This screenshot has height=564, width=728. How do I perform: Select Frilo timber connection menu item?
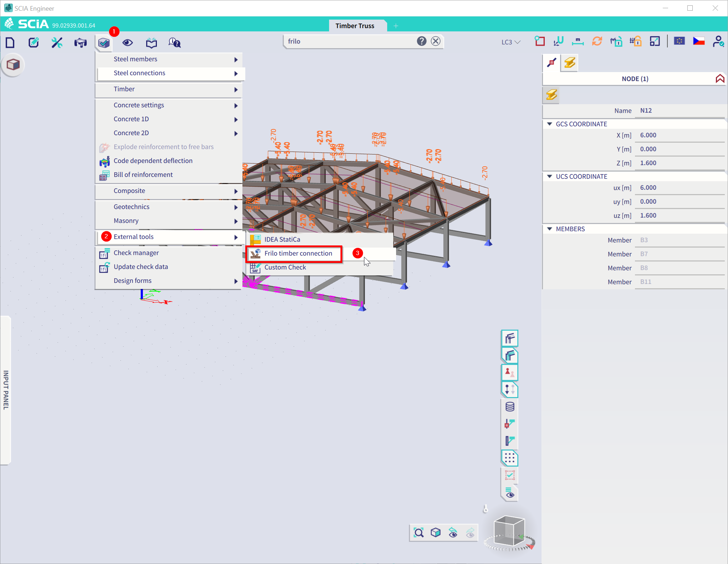298,253
